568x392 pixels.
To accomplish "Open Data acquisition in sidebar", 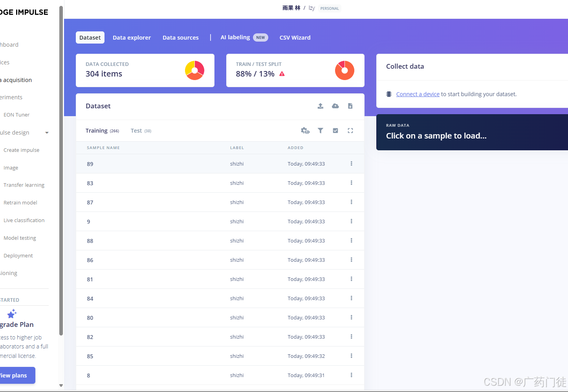I will pyautogui.click(x=16, y=80).
